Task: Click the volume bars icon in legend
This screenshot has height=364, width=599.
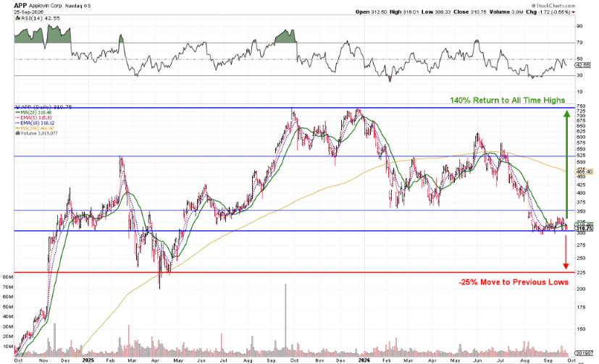Action: [x=17, y=133]
